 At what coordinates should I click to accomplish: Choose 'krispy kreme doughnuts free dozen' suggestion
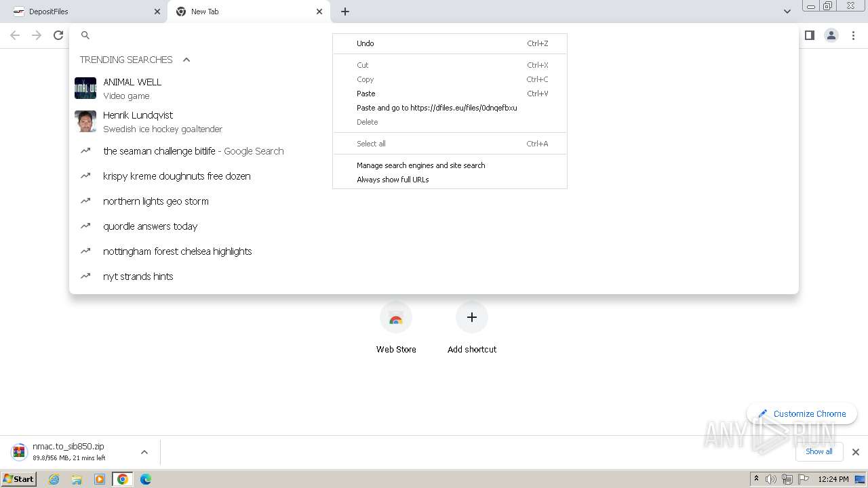tap(434, 176)
